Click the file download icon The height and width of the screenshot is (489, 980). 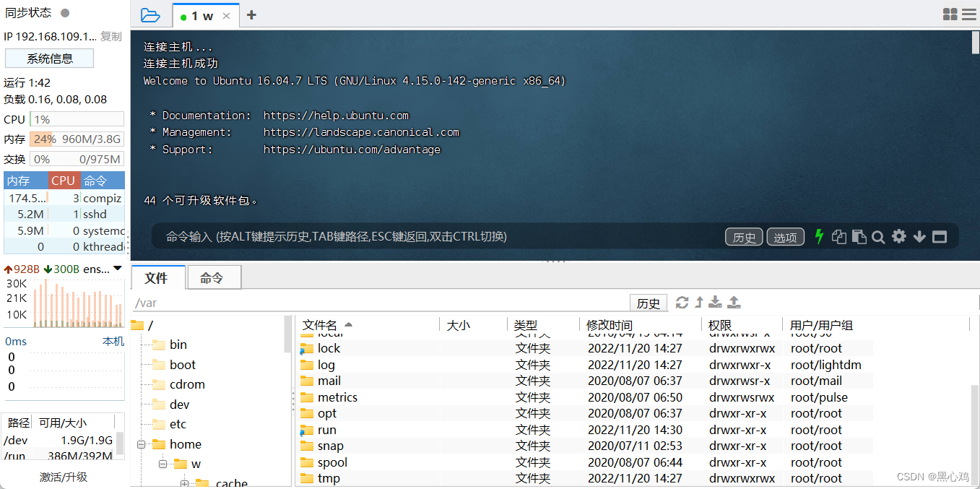click(716, 303)
